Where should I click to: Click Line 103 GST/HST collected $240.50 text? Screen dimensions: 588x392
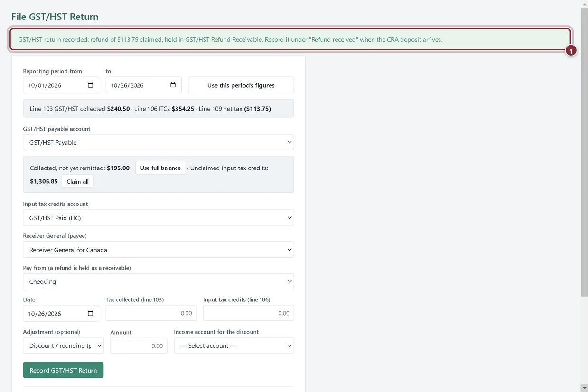tap(80, 109)
